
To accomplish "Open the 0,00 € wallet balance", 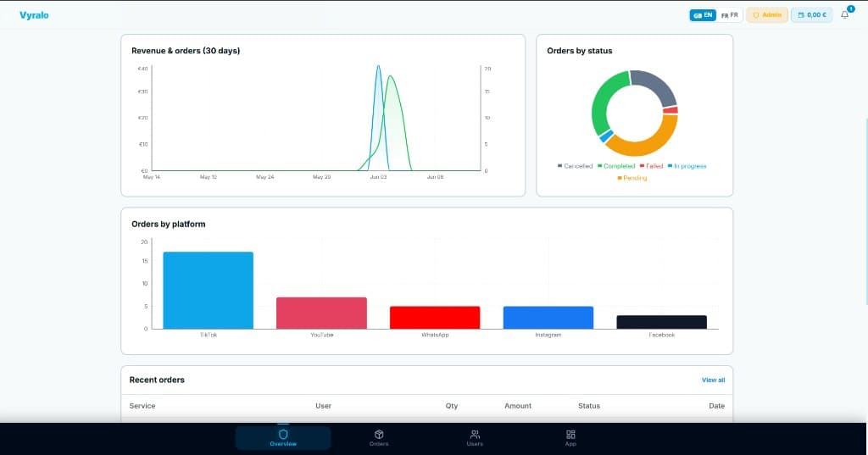I will 811,15.
